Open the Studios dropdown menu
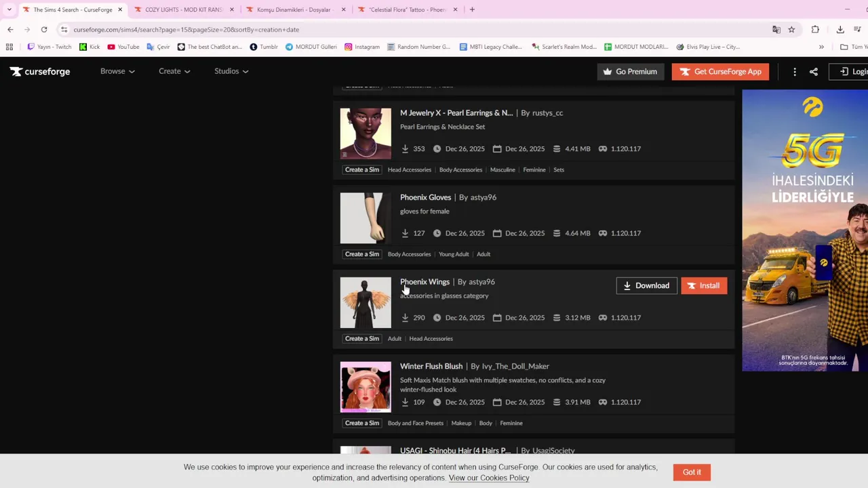 tap(231, 71)
